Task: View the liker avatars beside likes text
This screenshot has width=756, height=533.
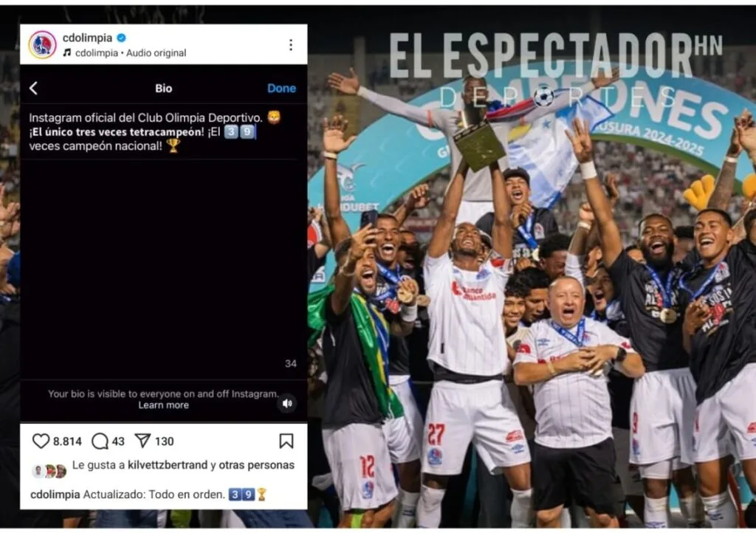Action: pyautogui.click(x=49, y=471)
